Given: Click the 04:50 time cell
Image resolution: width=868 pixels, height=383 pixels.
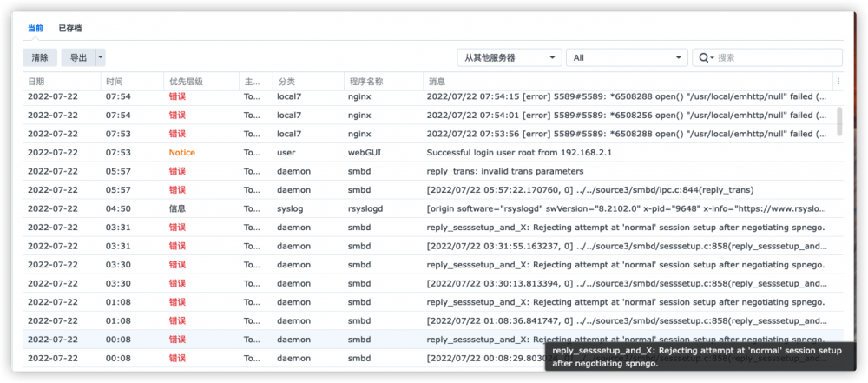Looking at the screenshot, I should pos(116,209).
